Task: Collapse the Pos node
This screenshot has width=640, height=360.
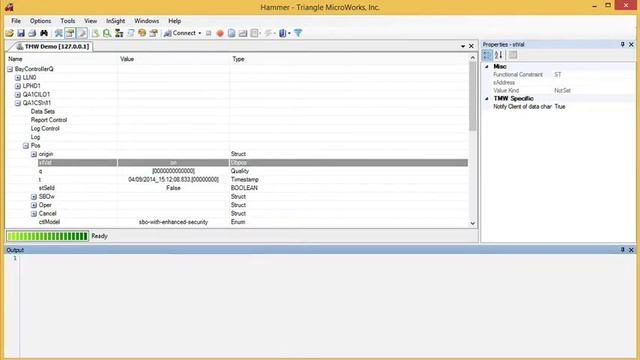Action: click(26, 146)
